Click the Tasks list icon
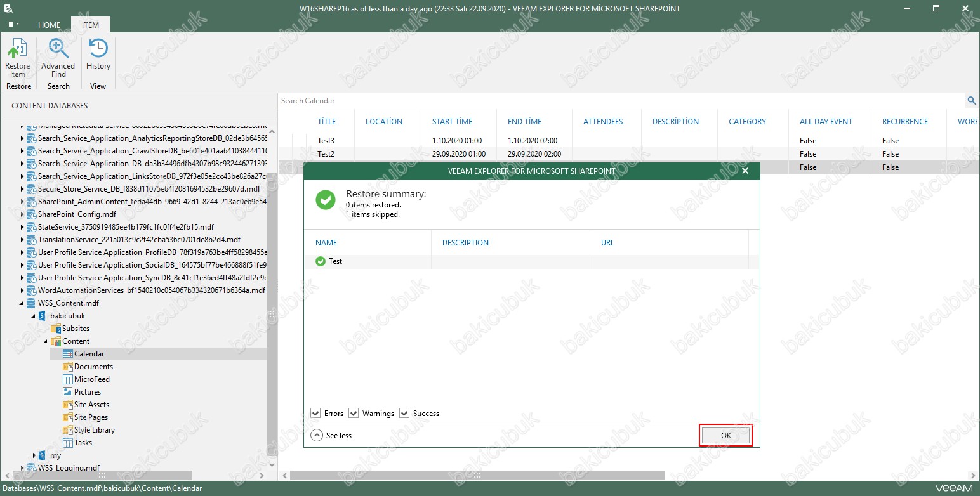980x496 pixels. (68, 443)
